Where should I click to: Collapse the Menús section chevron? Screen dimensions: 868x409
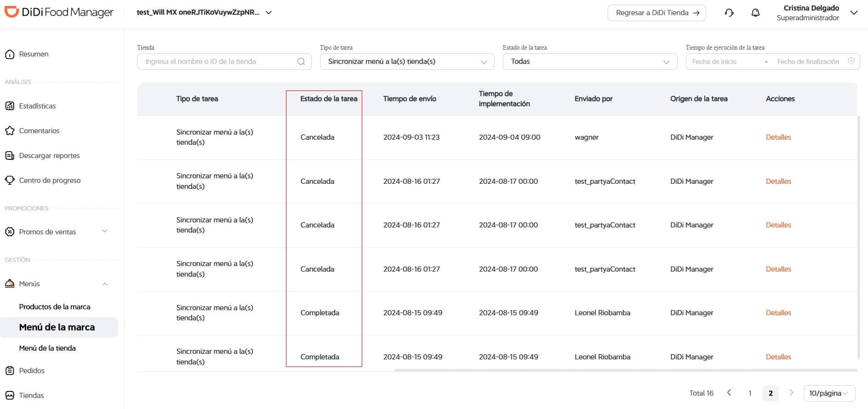click(105, 284)
